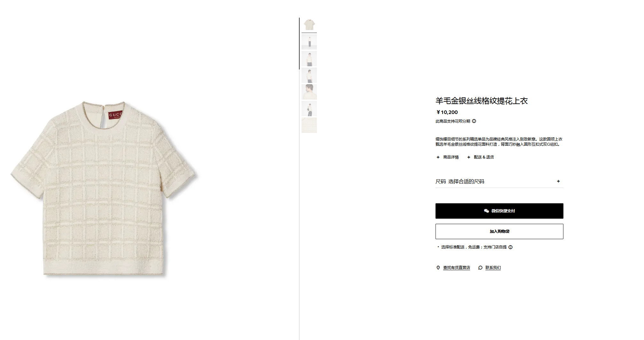644x340 pixels.
Task: Open the 尺码 选择合适的尺码 size selector
Action: pos(499,181)
